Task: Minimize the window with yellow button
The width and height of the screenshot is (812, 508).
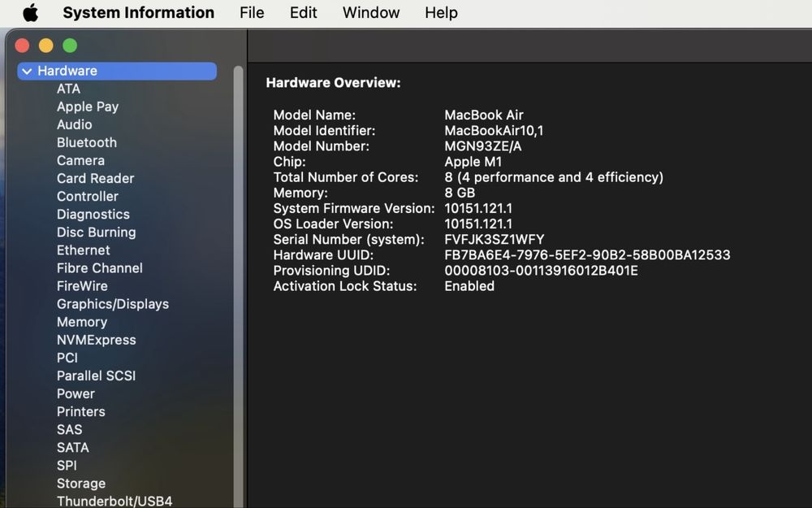Action: pyautogui.click(x=46, y=46)
